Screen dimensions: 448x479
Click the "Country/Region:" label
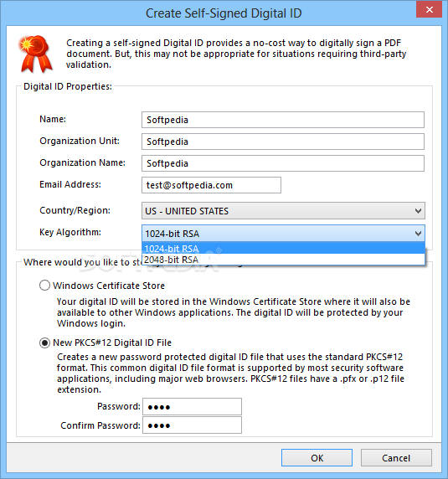click(x=75, y=210)
